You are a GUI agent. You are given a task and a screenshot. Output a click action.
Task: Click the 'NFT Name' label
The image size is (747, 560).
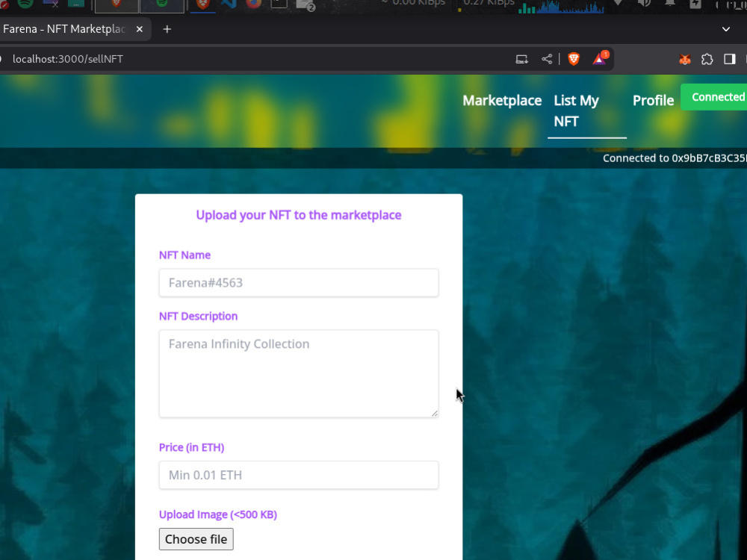coord(185,255)
